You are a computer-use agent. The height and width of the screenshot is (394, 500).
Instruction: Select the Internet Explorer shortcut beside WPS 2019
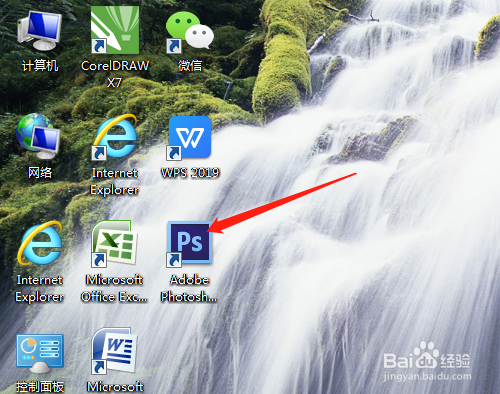[x=115, y=137]
